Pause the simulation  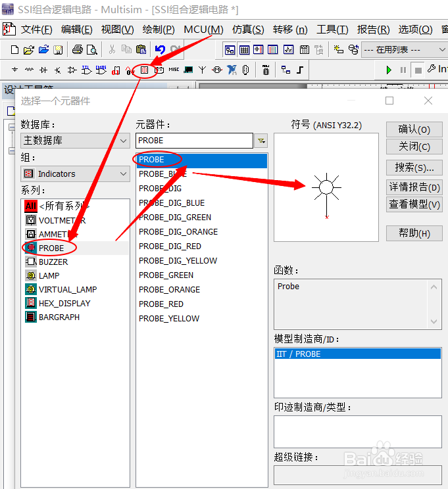pos(403,70)
